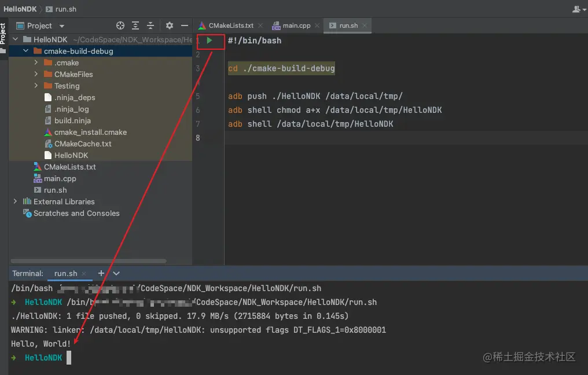Click the shebang line #!/bin/bash
This screenshot has width=588, height=375.
255,41
